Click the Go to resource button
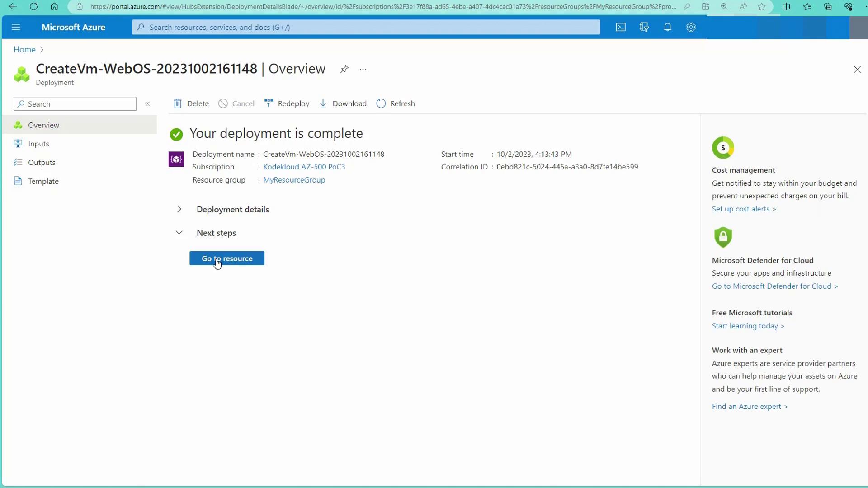This screenshot has width=868, height=488. point(227,258)
